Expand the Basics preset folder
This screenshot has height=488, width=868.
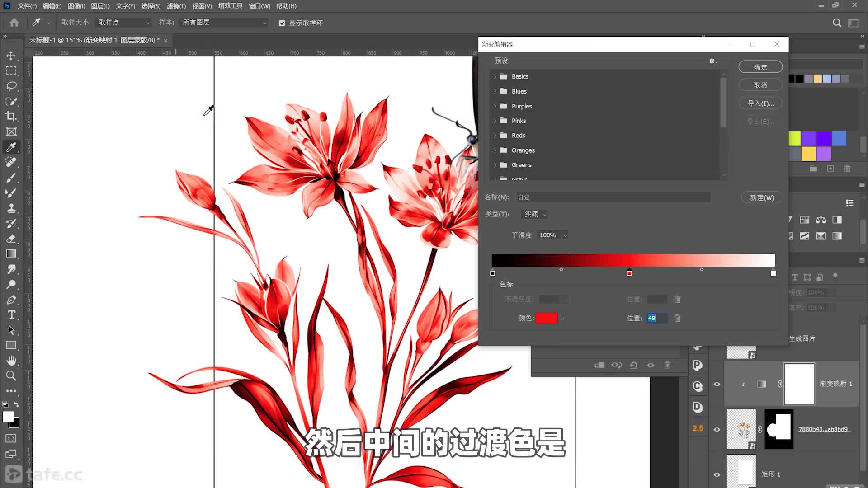point(495,76)
